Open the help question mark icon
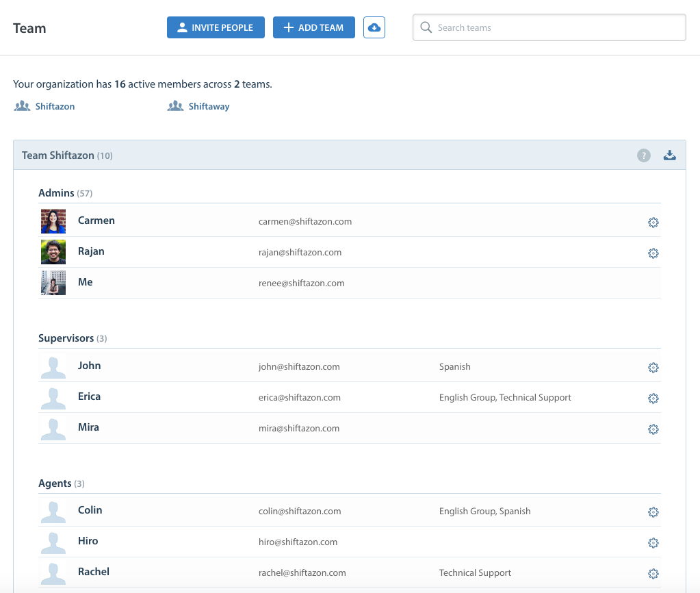This screenshot has width=700, height=593. (x=643, y=155)
